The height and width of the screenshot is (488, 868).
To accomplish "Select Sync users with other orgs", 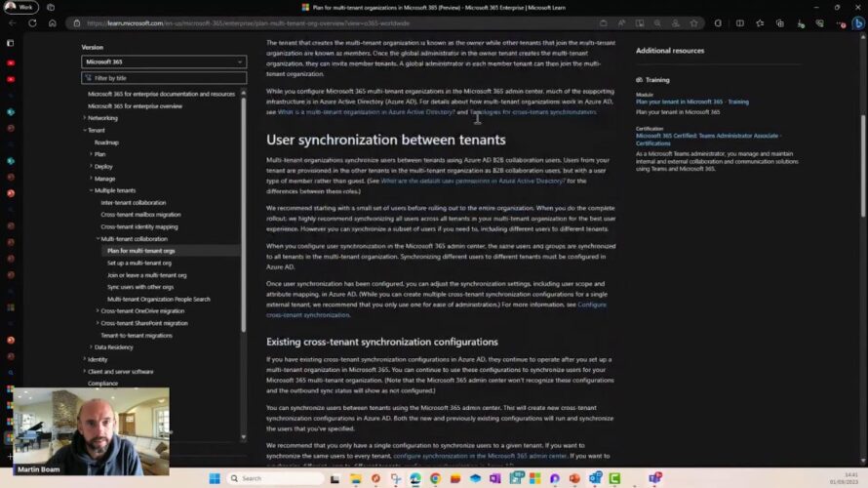I will (140, 287).
